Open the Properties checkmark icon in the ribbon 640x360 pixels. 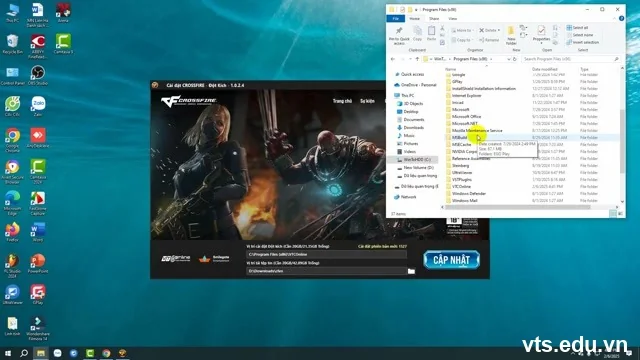coord(541,31)
